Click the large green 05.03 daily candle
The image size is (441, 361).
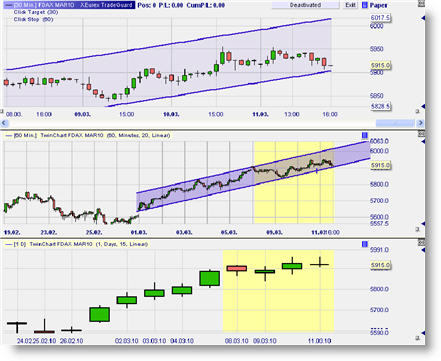210,278
